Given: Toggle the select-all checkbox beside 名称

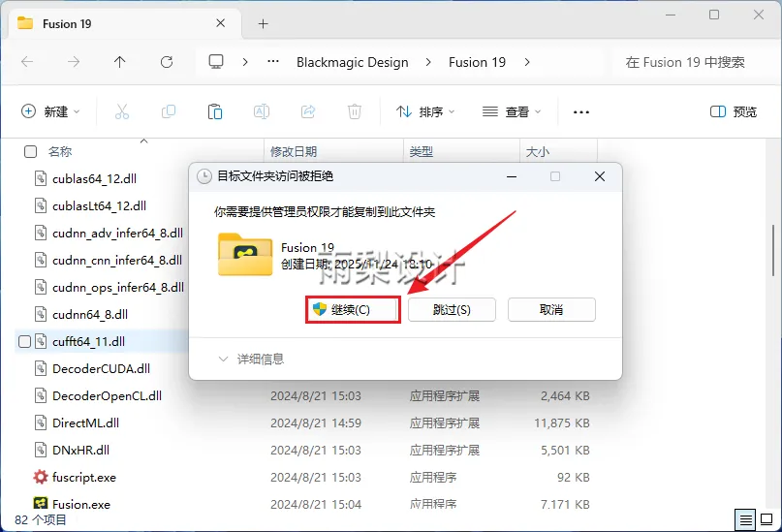Looking at the screenshot, I should [x=30, y=151].
